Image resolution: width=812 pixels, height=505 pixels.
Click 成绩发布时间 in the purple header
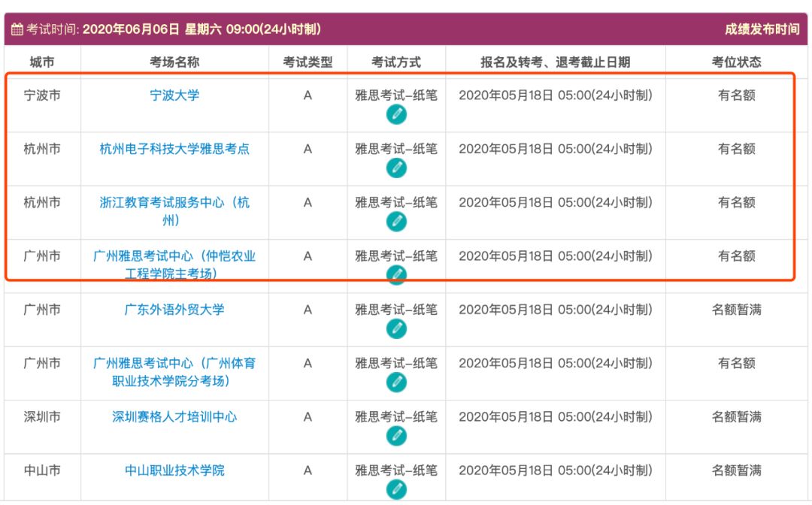tap(762, 29)
